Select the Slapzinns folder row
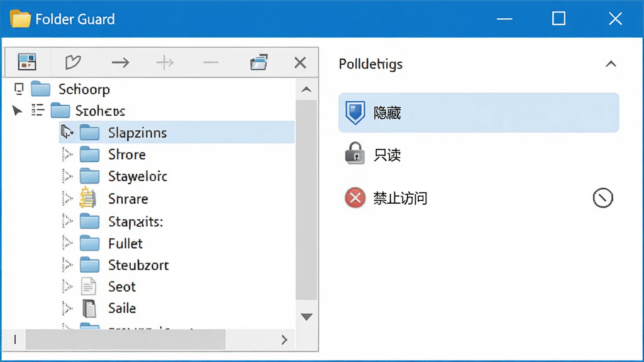The width and height of the screenshot is (644, 362). pos(177,132)
